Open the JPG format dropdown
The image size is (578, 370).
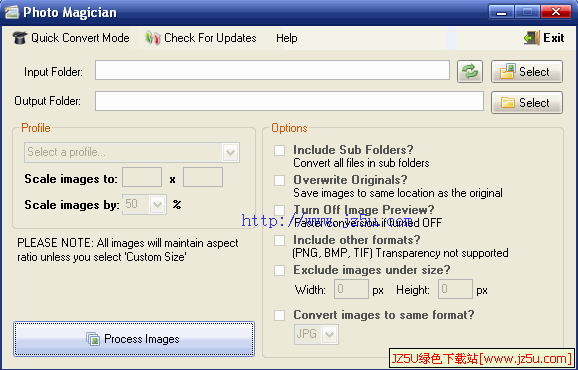click(316, 334)
